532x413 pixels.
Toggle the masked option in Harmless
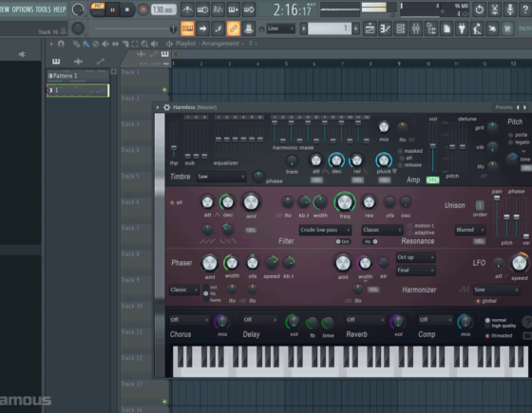point(410,151)
